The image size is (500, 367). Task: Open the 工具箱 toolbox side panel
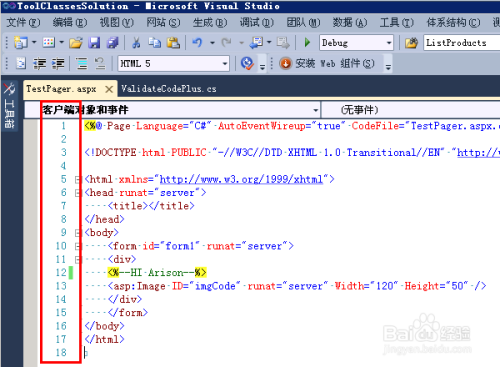[9, 106]
